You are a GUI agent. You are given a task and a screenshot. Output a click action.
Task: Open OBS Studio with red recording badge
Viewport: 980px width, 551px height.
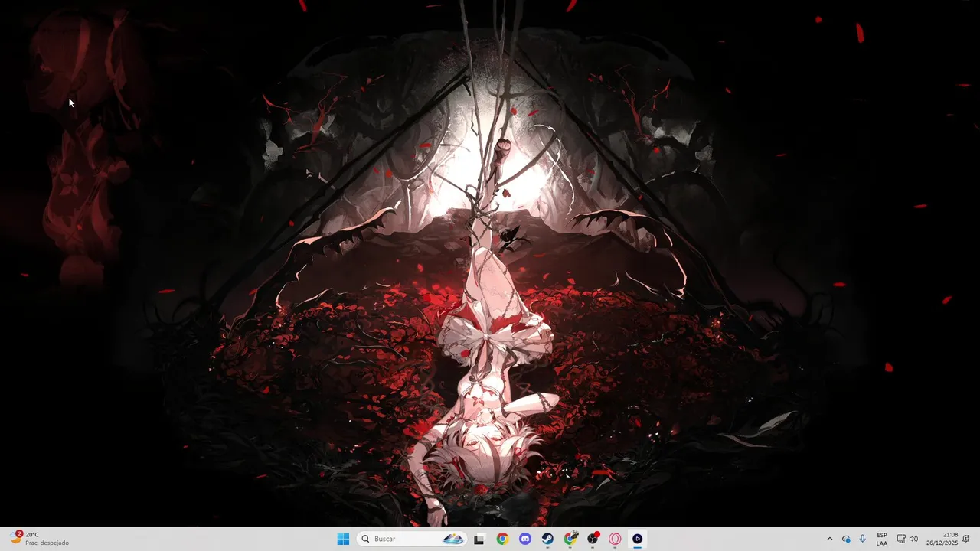click(x=593, y=539)
